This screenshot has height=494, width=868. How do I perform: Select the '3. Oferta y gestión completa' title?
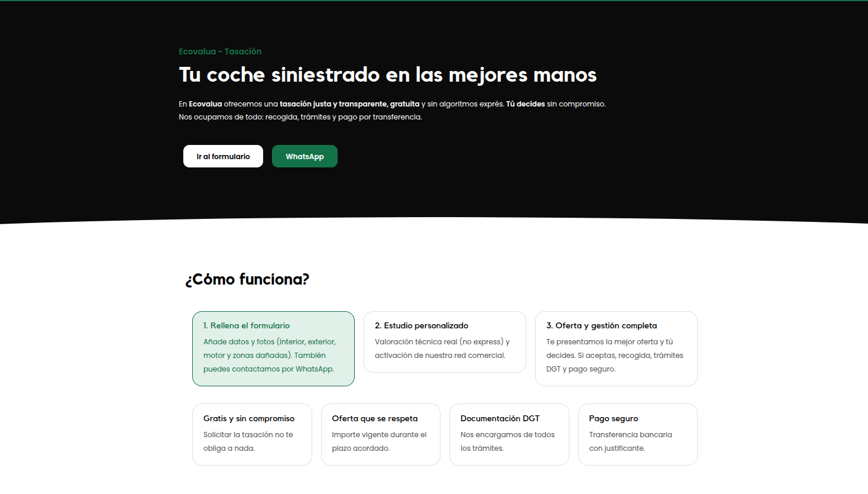[601, 325]
